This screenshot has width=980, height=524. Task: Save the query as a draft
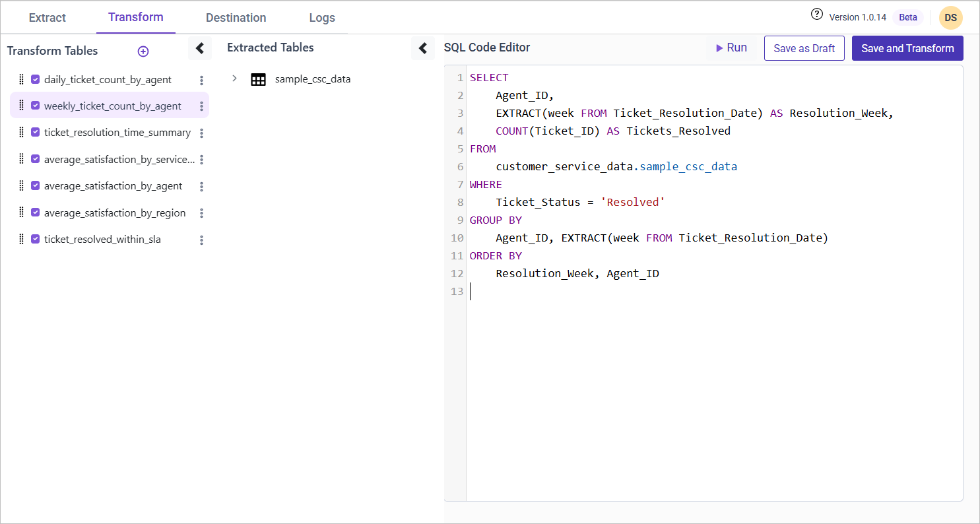click(804, 48)
